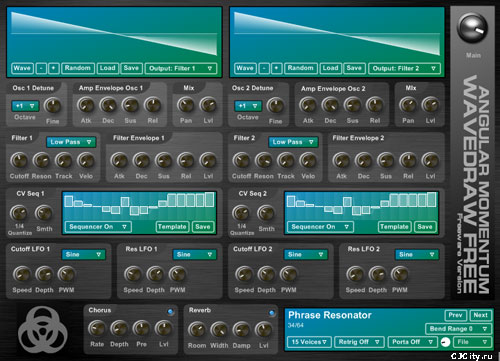This screenshot has width=500, height=361.
Task: Click the minus button in oscillator 2
Action: (x=264, y=68)
